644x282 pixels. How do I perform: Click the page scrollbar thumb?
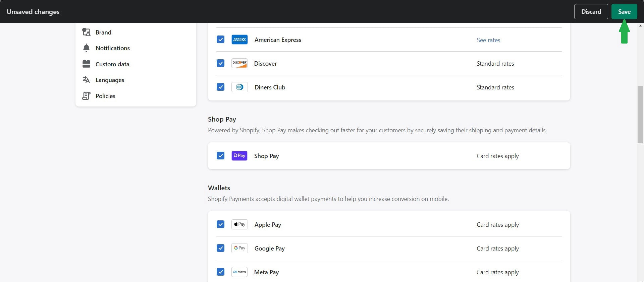click(640, 114)
